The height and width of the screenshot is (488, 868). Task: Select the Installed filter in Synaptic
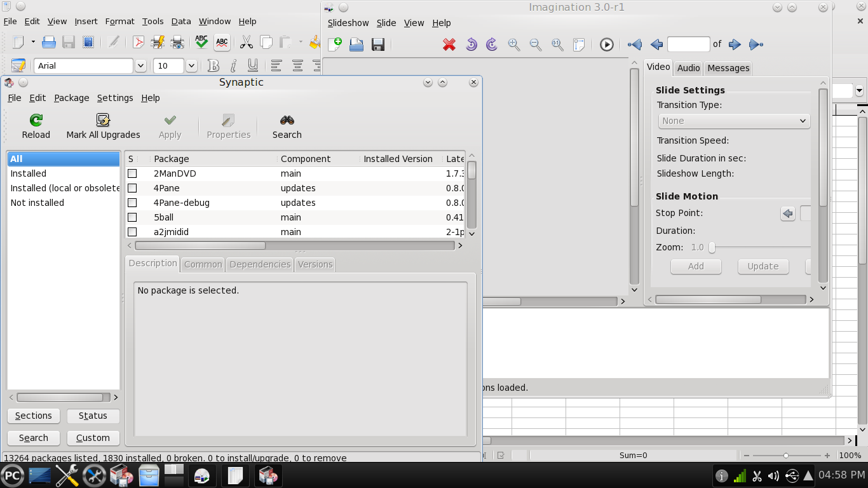click(x=64, y=173)
